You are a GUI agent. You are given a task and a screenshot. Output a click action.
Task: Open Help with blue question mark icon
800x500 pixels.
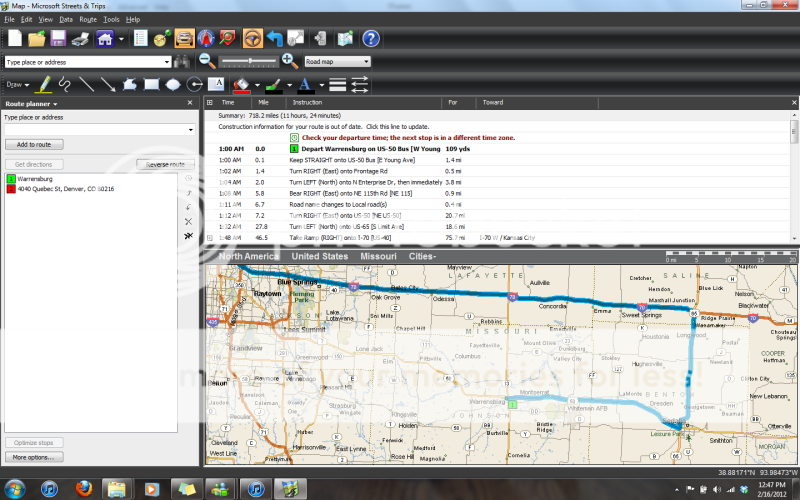371,38
